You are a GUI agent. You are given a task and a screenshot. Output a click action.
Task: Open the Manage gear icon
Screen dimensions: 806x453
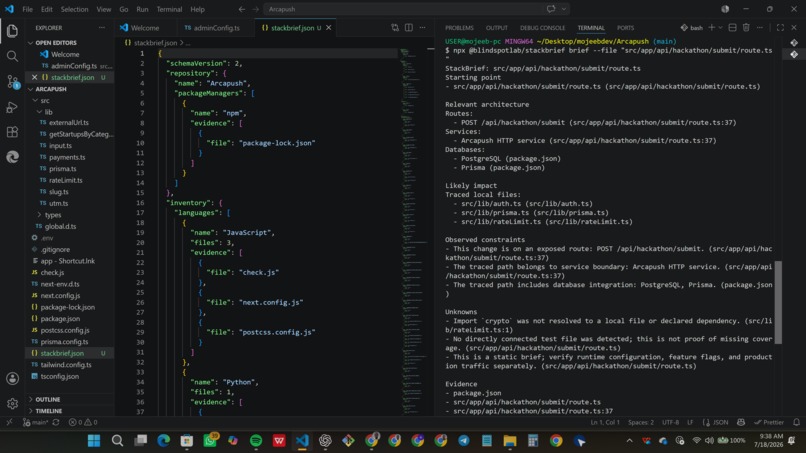[12, 404]
